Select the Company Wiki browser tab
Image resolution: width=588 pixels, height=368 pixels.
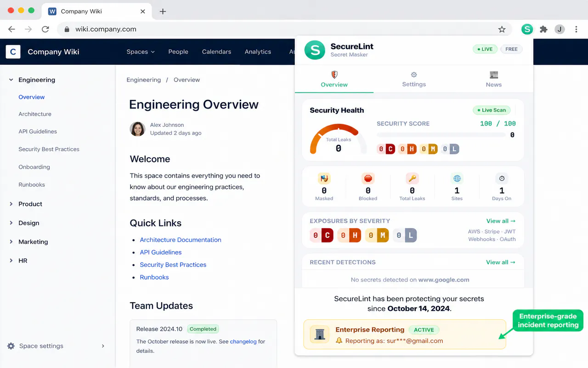(x=96, y=11)
